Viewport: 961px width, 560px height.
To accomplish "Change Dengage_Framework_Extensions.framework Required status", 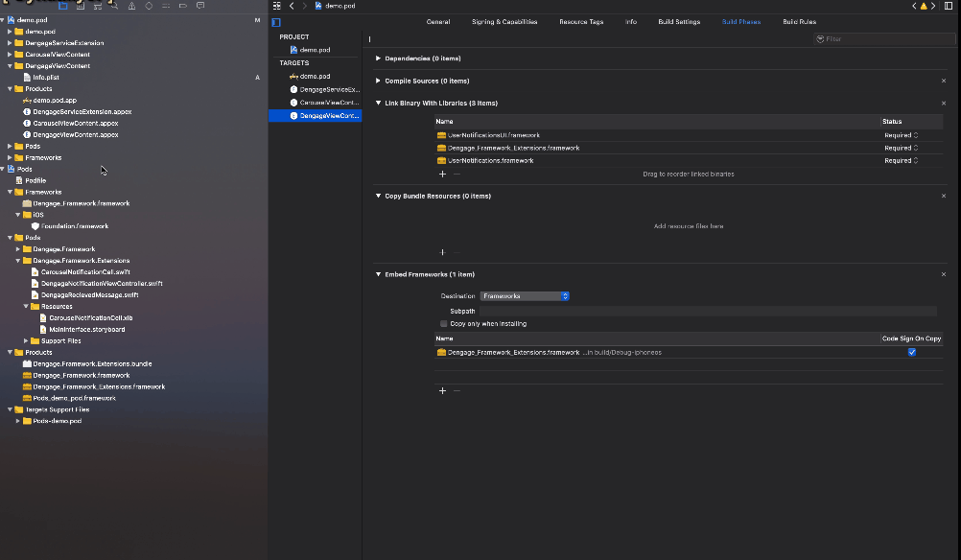I will point(901,149).
